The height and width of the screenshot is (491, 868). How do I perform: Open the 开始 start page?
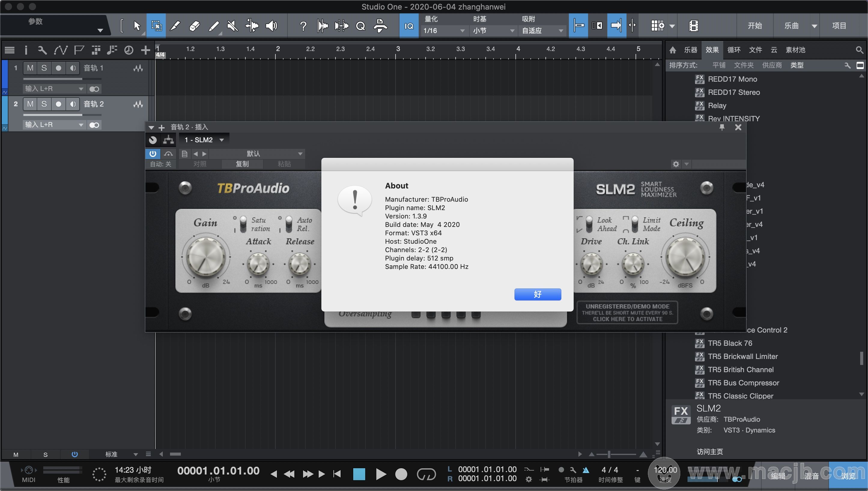point(754,26)
